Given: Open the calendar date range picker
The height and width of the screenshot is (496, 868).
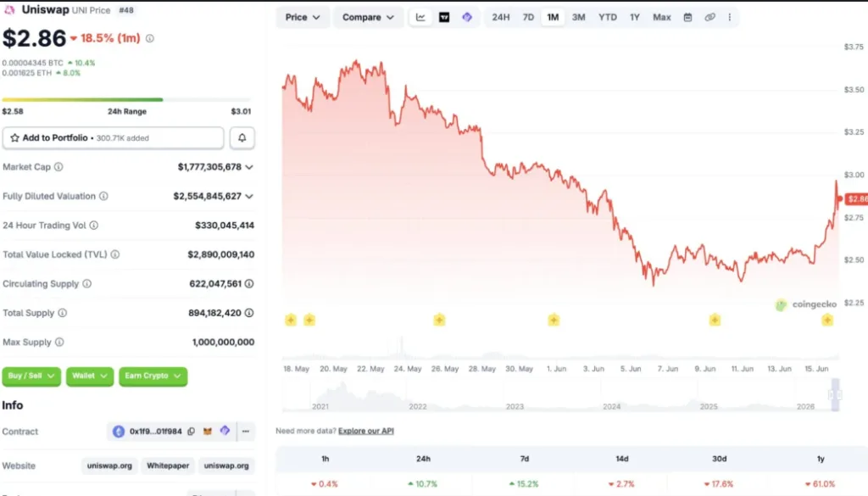Looking at the screenshot, I should [687, 17].
